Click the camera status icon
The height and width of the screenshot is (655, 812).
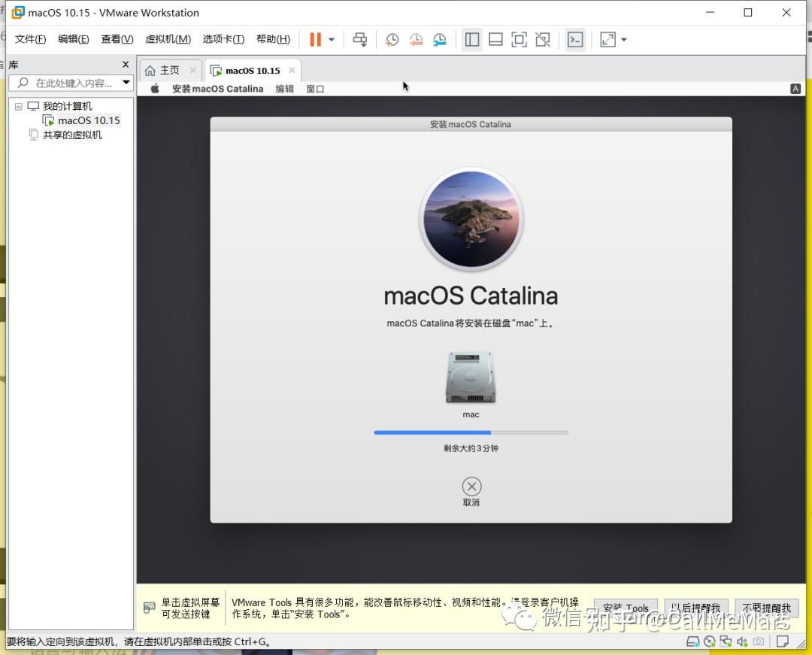click(x=758, y=642)
